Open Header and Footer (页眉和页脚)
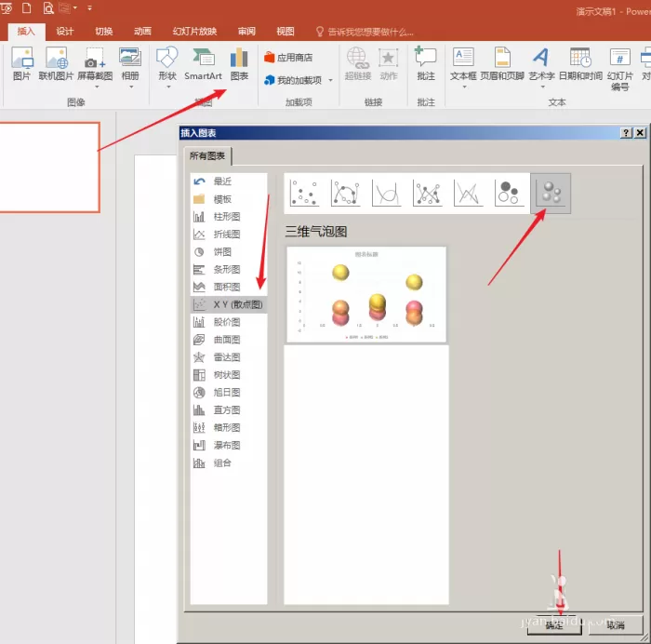The height and width of the screenshot is (644, 651). (x=502, y=63)
